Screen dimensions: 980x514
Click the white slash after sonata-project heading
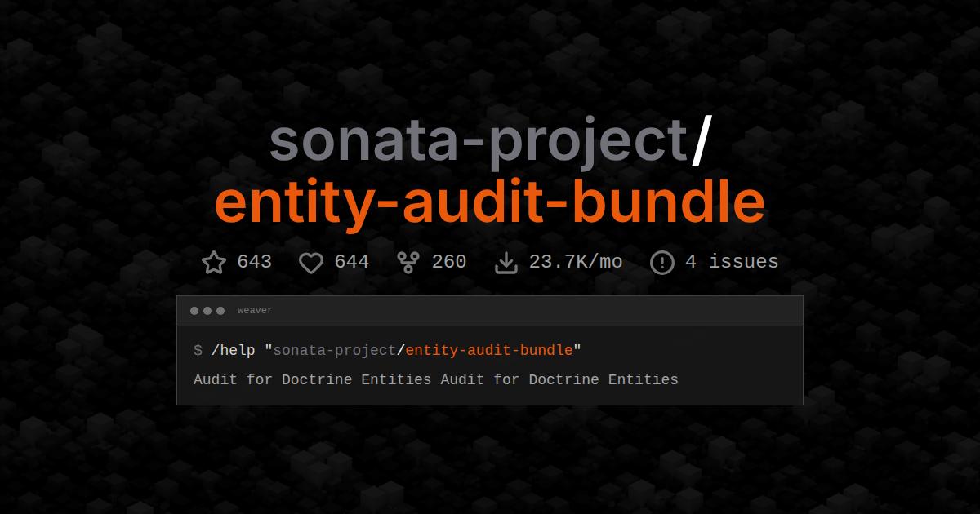tap(702, 141)
